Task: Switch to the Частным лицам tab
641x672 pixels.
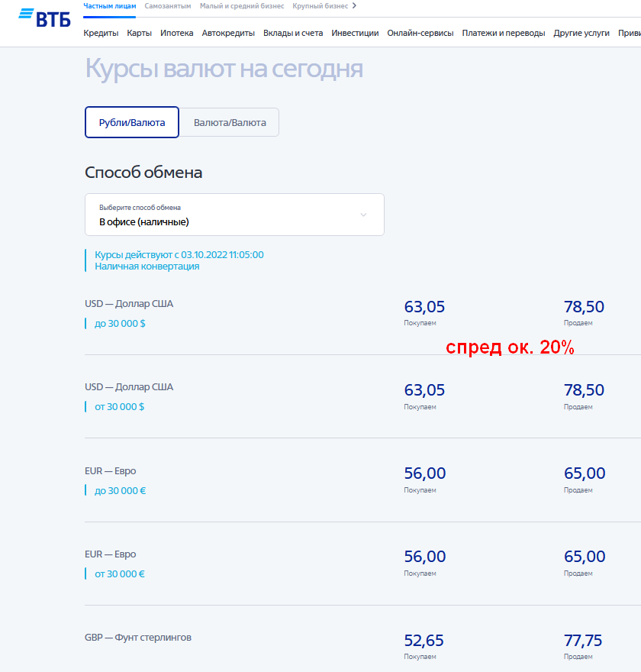Action: (x=110, y=6)
